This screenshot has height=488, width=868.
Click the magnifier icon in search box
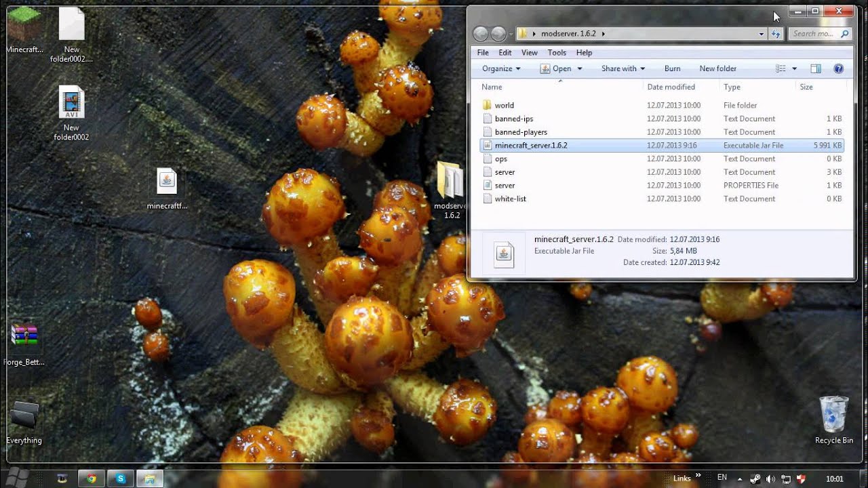pyautogui.click(x=844, y=33)
